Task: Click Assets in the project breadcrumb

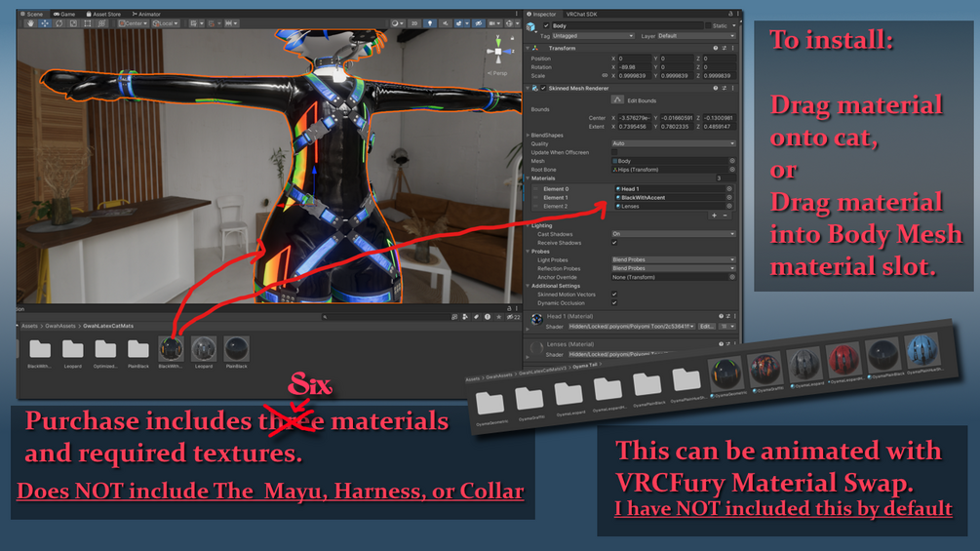Action: 29,326
